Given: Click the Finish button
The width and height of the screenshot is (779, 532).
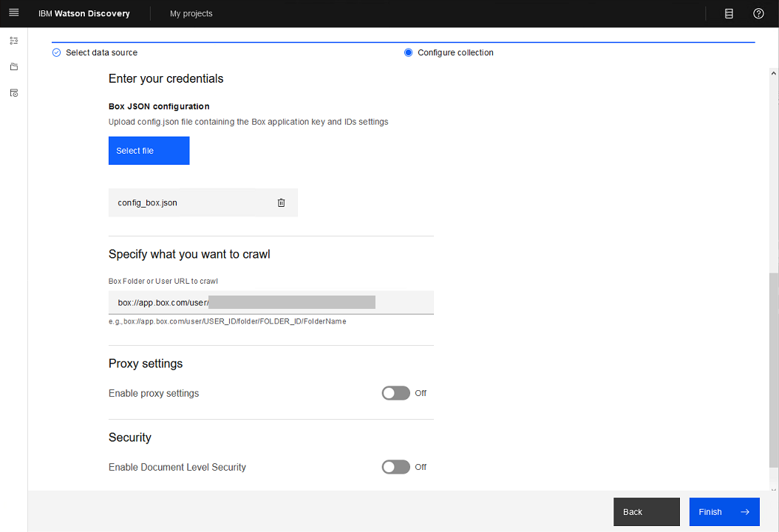Looking at the screenshot, I should [724, 511].
